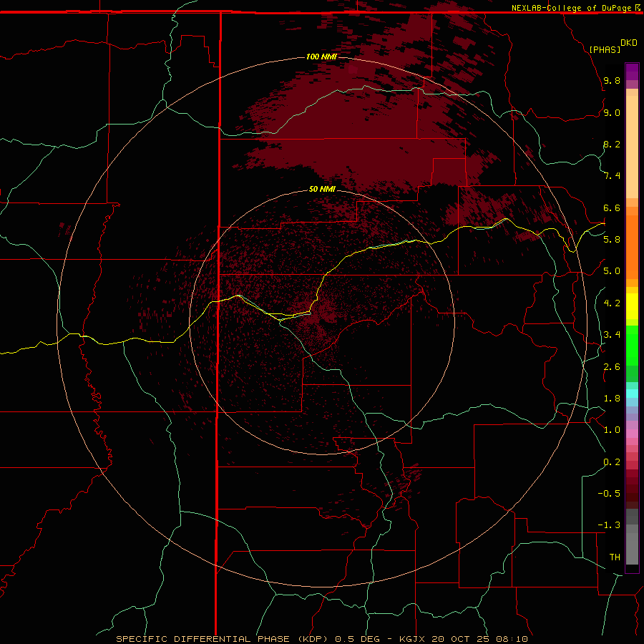Click the KGJX station identifier in the caption
Viewport: 644px width, 644px height.
412,639
